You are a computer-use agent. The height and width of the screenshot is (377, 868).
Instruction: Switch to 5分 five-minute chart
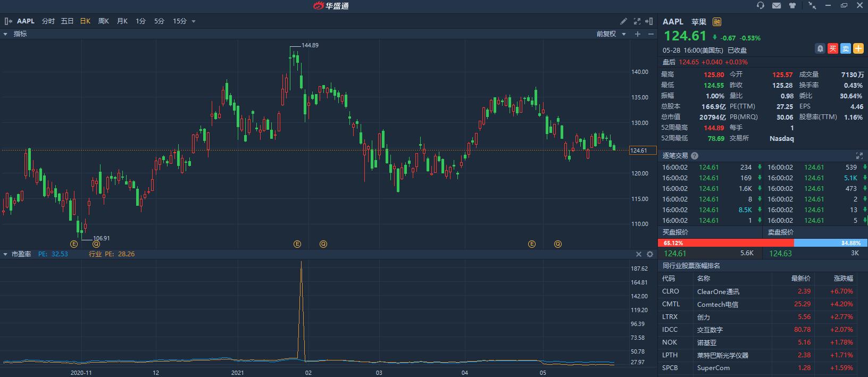coord(159,21)
